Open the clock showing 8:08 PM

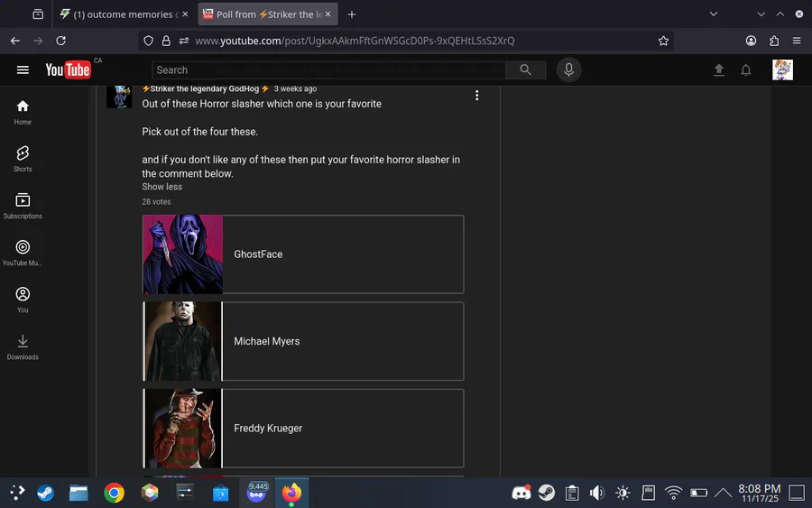point(759,493)
